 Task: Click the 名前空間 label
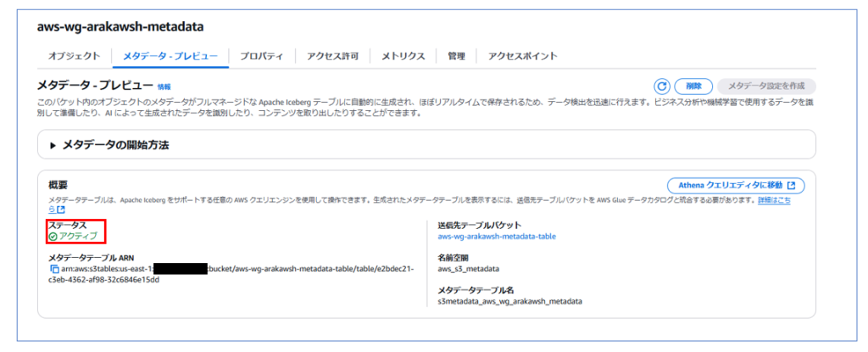point(453,258)
